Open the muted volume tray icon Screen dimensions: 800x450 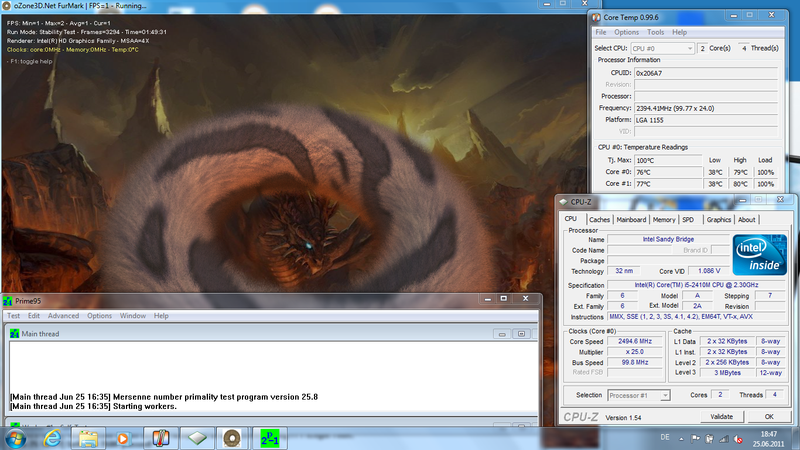738,438
